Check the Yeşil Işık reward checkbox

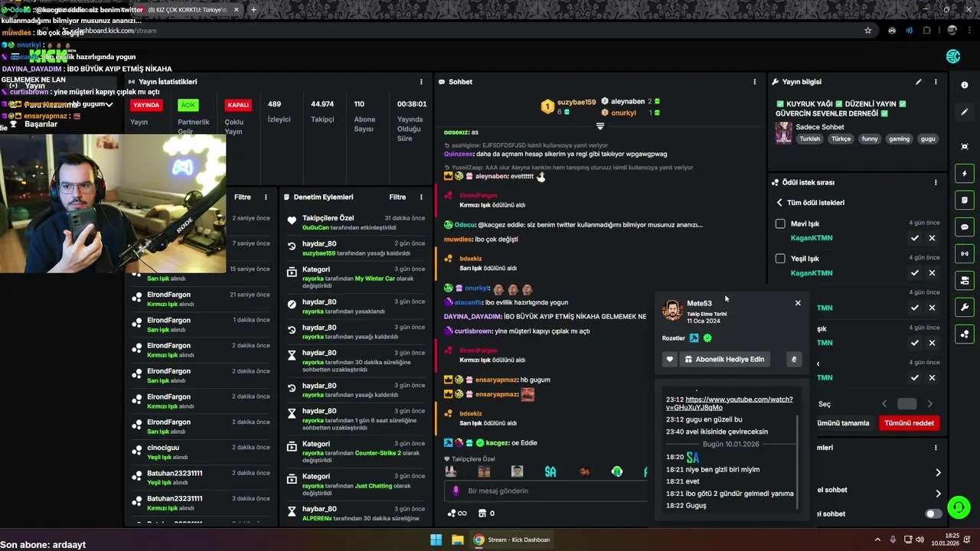(x=780, y=259)
